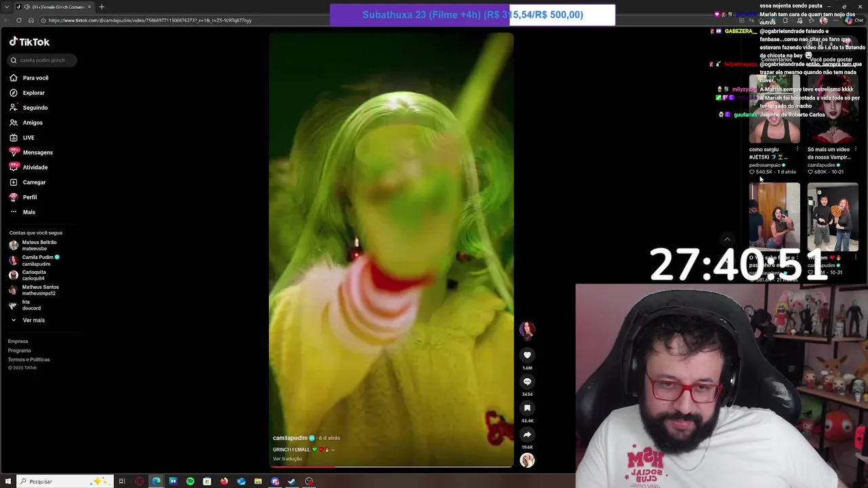868x488 pixels.
Task: Open Copilot Chat in browser toolbar
Action: (853, 20)
